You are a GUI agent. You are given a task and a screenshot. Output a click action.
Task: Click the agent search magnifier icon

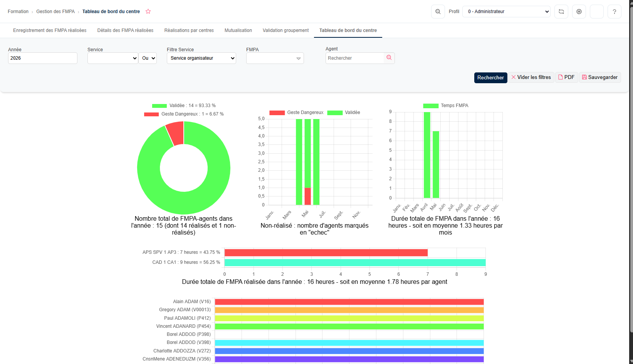(389, 58)
